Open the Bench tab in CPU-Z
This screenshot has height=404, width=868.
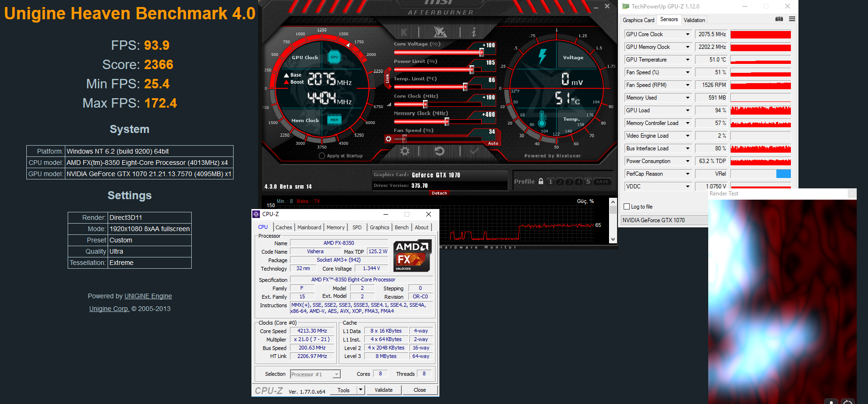click(x=401, y=227)
